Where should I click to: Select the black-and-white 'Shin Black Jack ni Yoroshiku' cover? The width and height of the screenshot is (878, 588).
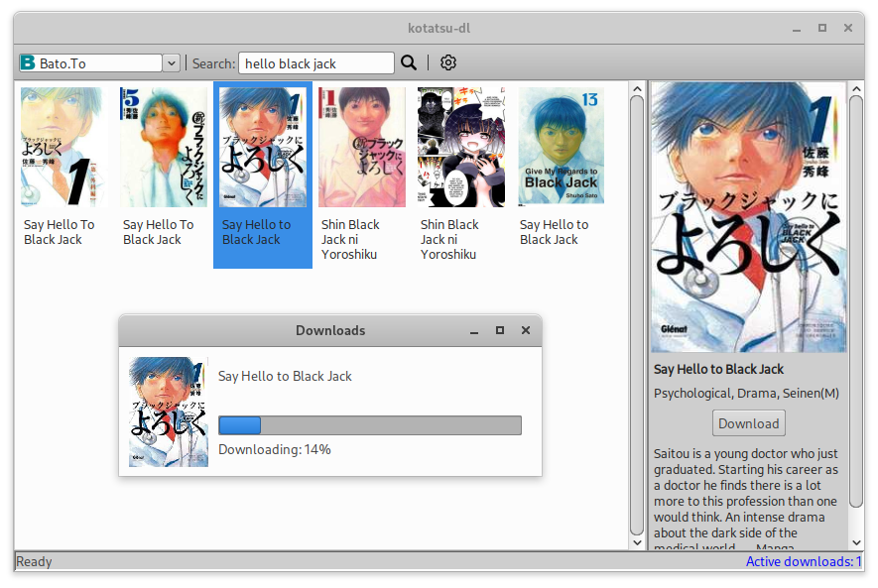[x=461, y=147]
